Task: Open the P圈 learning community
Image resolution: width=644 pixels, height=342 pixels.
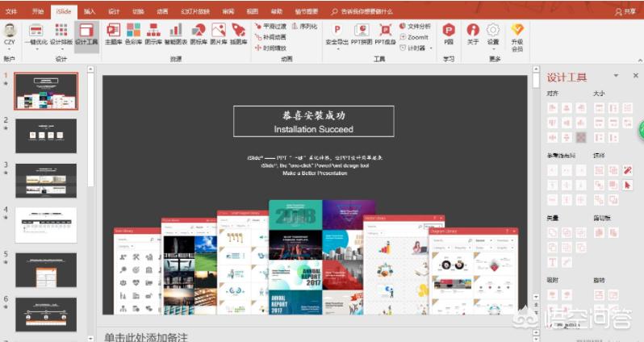Action: point(449,34)
